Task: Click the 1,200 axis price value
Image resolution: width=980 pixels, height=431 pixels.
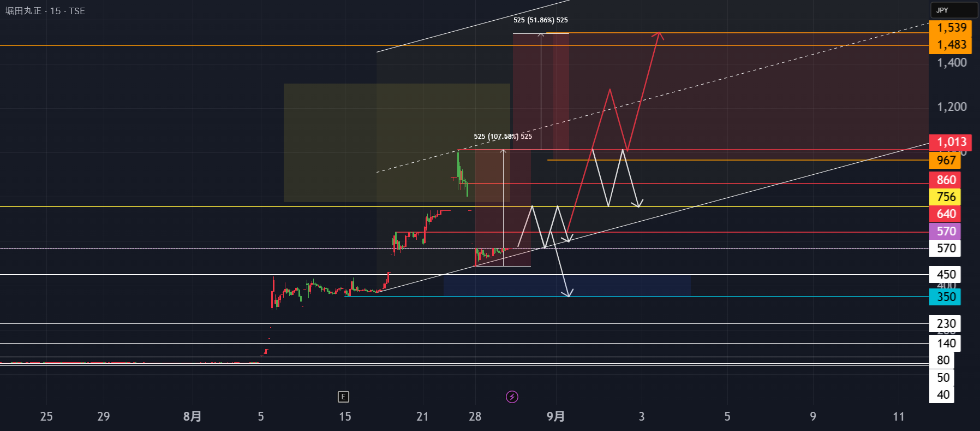Action: [x=952, y=107]
